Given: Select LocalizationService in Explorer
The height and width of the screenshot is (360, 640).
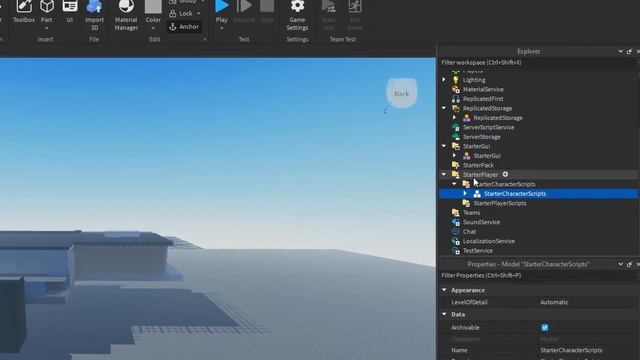Looking at the screenshot, I should (489, 241).
